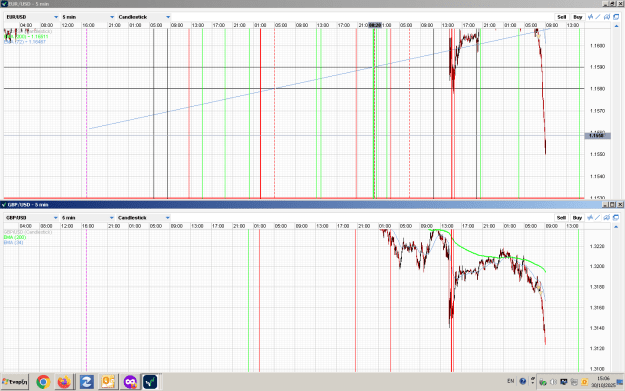The image size is (625, 391).
Task: Click the Buy button in EUR/USD chart
Action: click(578, 17)
